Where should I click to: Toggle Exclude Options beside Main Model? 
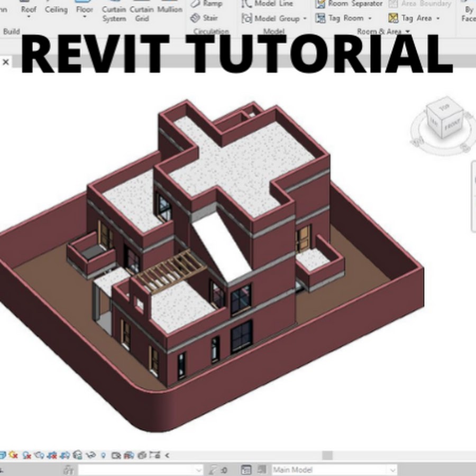click(262, 470)
